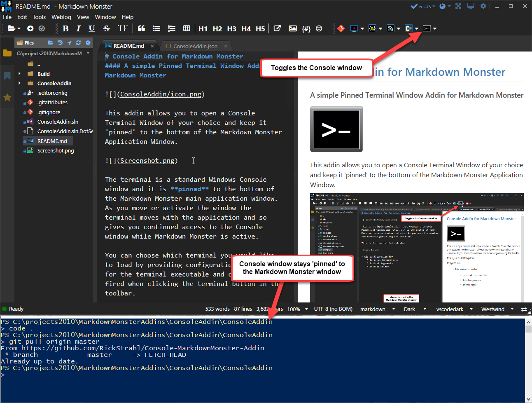Screen dimensions: 532x403
Task: Apply H3 heading
Action: (x=232, y=29)
